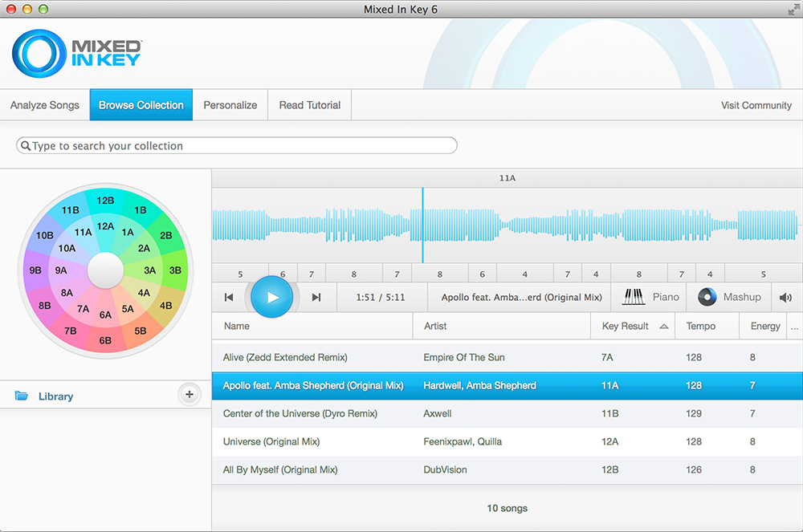Skip to the next track
The width and height of the screenshot is (803, 532).
[316, 298]
